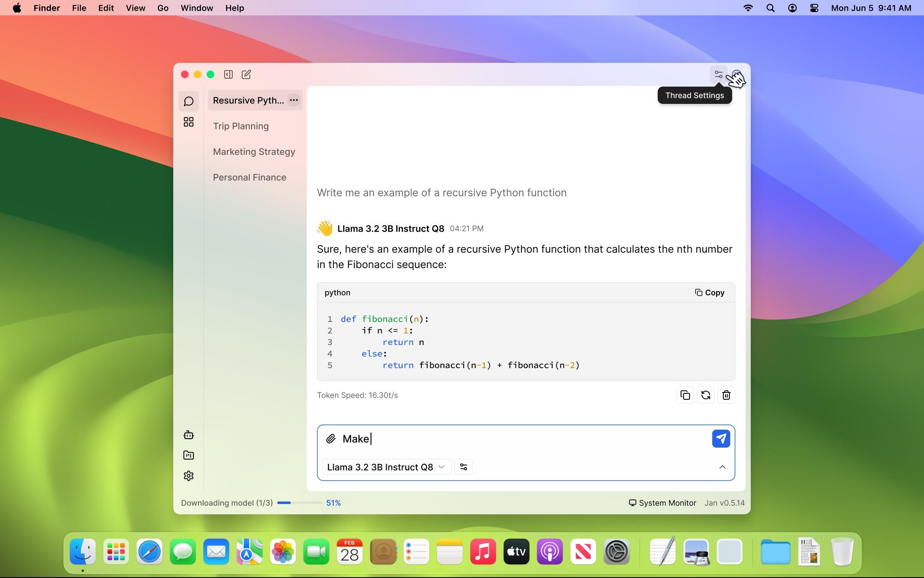Click Downloading model (1/3) status text

point(227,503)
